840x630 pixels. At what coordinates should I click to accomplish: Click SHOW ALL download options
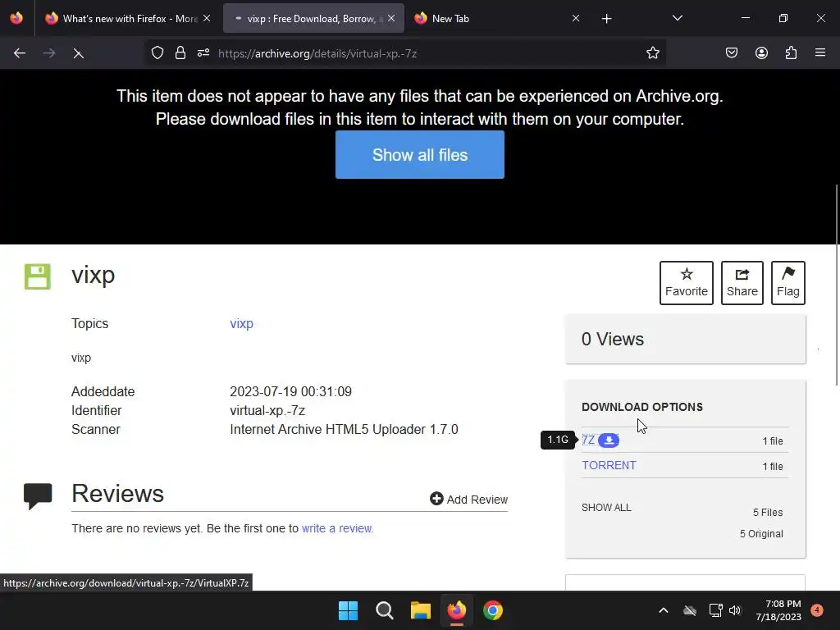point(606,507)
